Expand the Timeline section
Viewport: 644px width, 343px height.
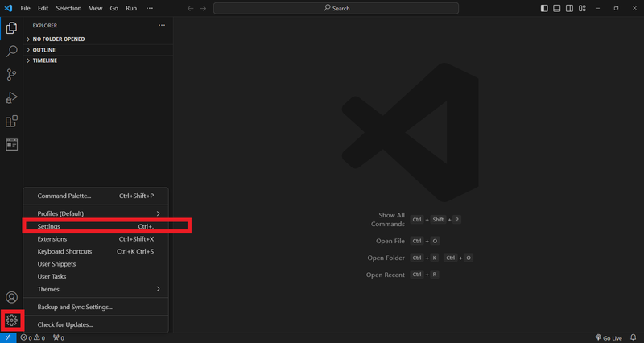pos(98,60)
